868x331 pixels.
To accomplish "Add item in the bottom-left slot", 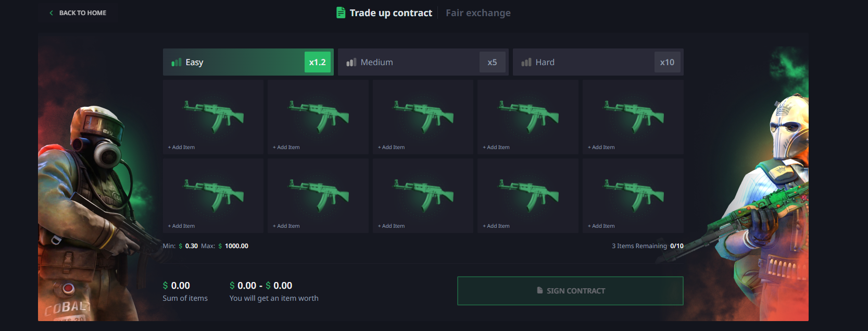I will 213,196.
